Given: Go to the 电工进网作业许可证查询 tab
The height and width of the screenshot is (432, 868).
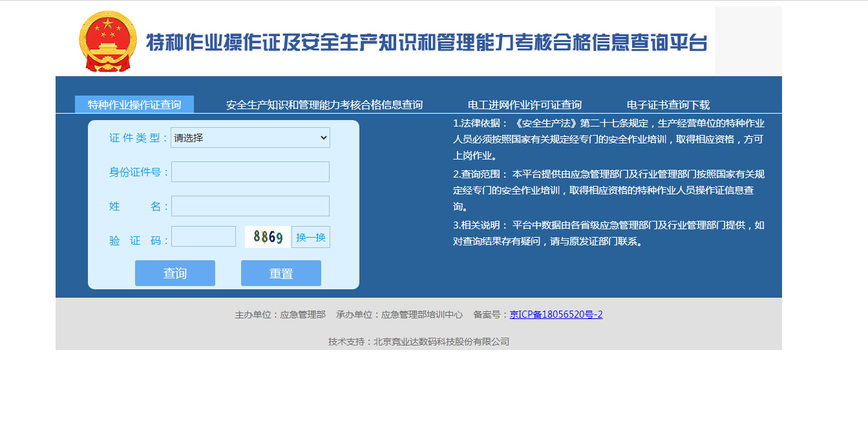Looking at the screenshot, I should tap(524, 105).
